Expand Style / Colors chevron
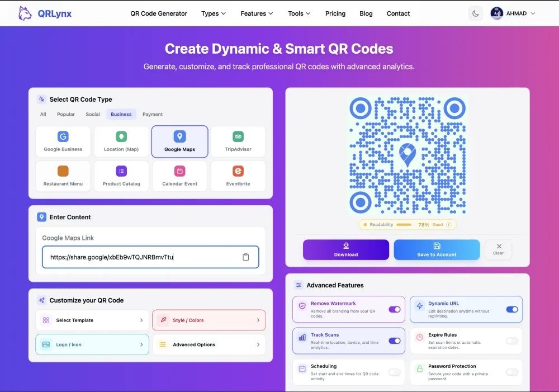This screenshot has height=392, width=559. pos(258,320)
